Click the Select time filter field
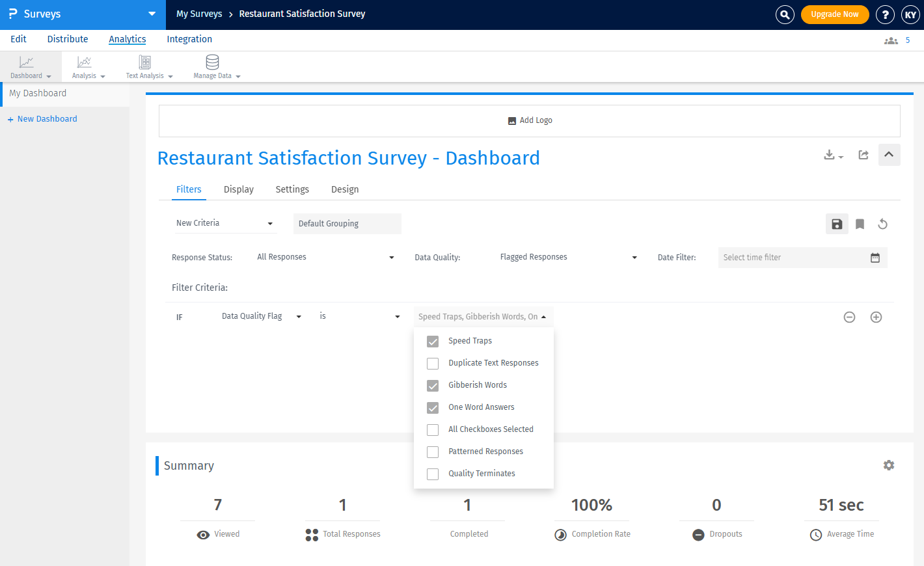This screenshot has width=924, height=566. 794,258
